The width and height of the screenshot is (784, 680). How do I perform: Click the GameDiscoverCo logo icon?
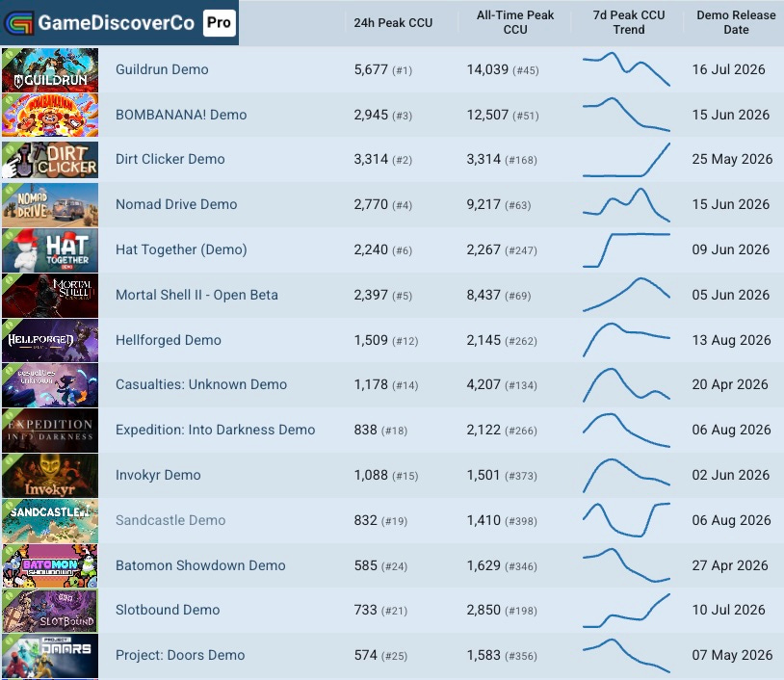18,22
